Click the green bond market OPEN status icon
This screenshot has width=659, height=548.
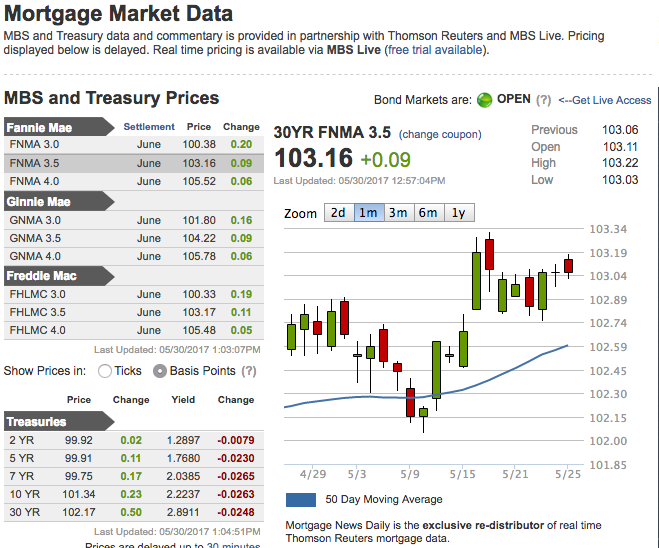(484, 100)
